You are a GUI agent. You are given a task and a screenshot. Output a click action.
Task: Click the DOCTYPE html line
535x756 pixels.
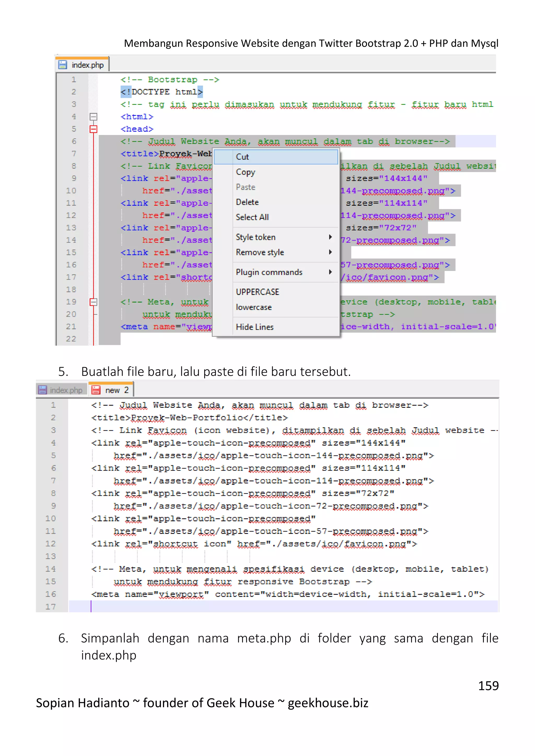click(x=161, y=92)
